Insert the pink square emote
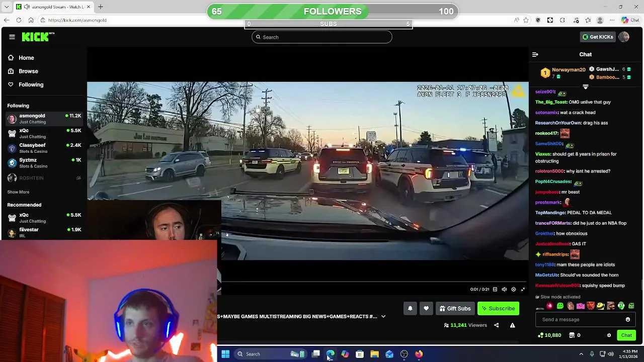This screenshot has width=644, height=362. click(x=581, y=306)
